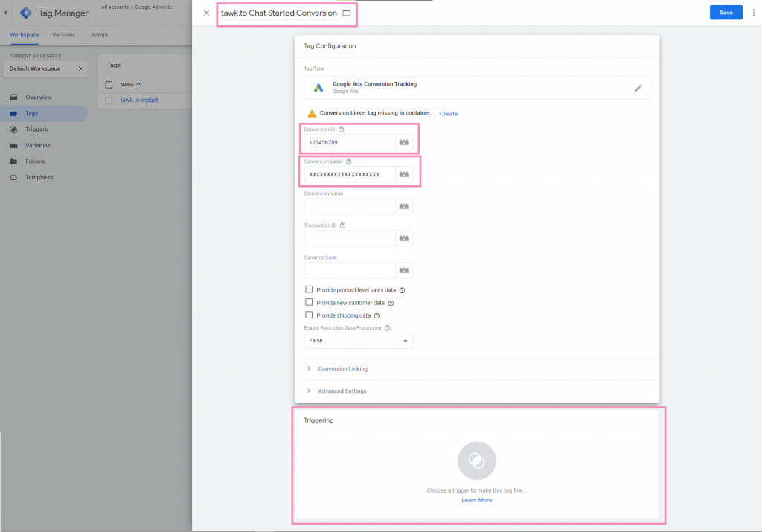Click the Currency Code input field
This screenshot has width=762, height=532.
pyautogui.click(x=350, y=271)
